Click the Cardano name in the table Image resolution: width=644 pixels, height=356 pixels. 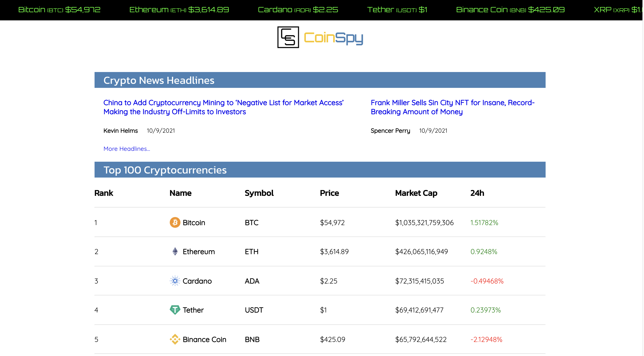(197, 281)
